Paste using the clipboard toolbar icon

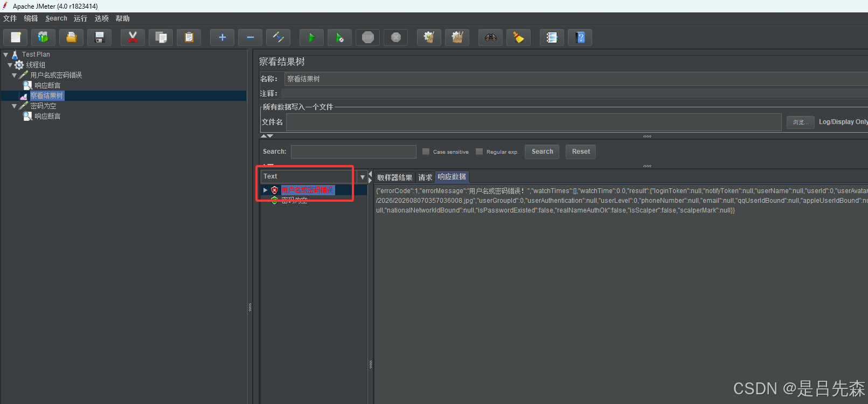coord(189,37)
